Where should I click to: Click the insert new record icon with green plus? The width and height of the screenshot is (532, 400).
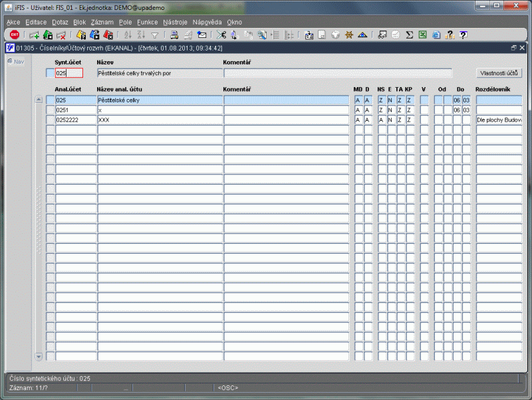tap(35, 35)
